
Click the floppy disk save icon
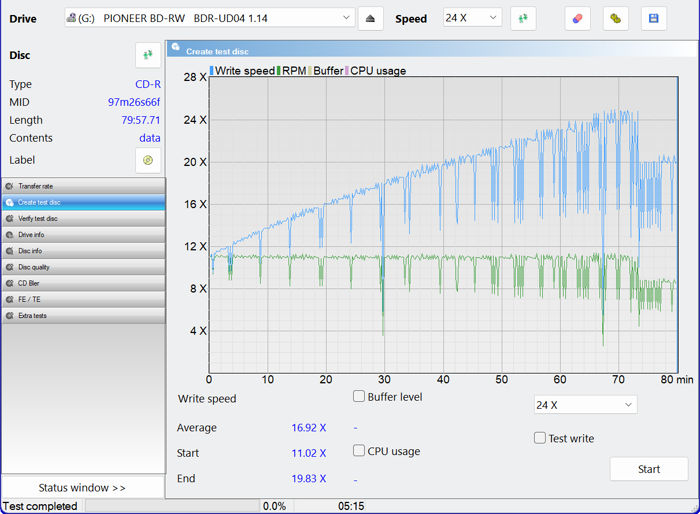[x=654, y=18]
